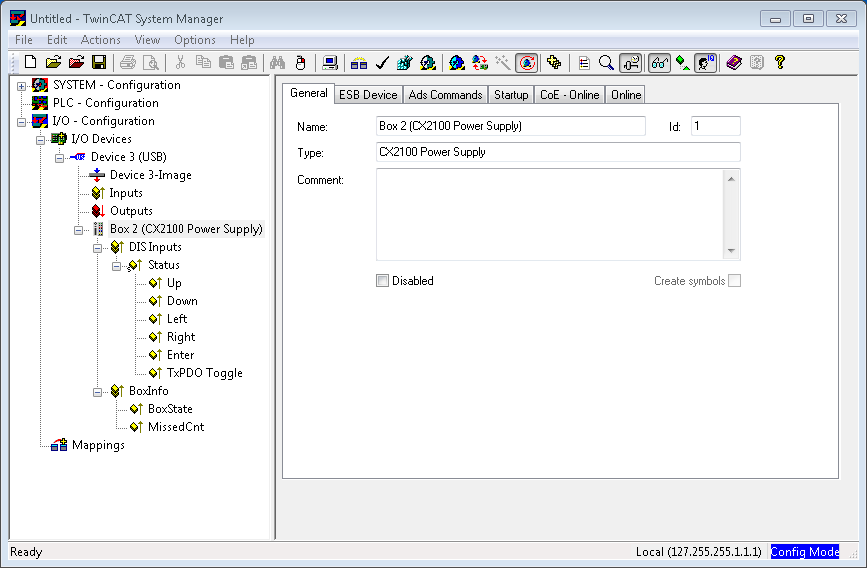The width and height of the screenshot is (867, 568).
Task: Expand the SYSTEM - Configuration node
Action: [22, 86]
